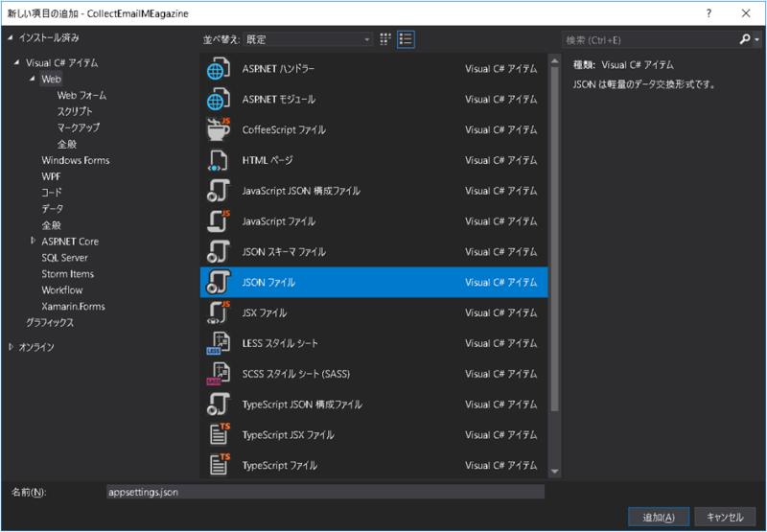Select the CoffeeScript ファイル template name
Screen dimensions: 767x532
(x=284, y=129)
